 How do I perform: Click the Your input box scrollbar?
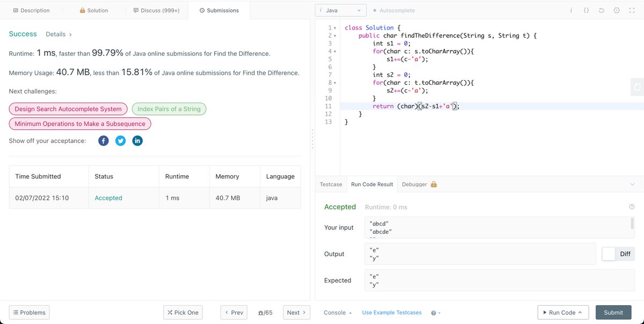[x=632, y=223]
